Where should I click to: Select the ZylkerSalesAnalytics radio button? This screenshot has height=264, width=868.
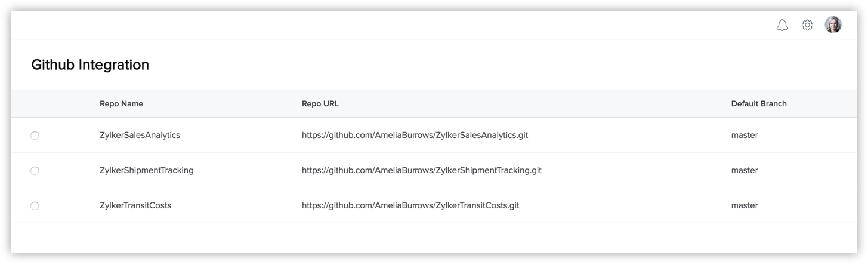[x=35, y=136]
